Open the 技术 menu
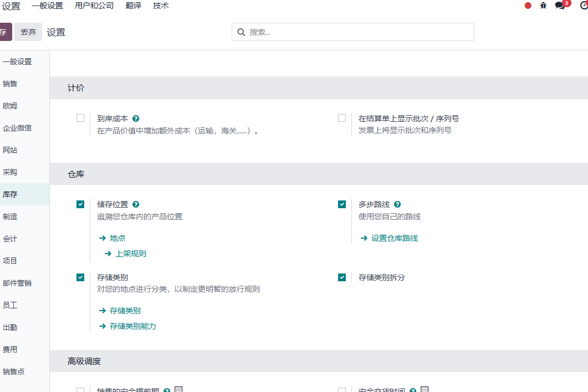 tap(161, 6)
